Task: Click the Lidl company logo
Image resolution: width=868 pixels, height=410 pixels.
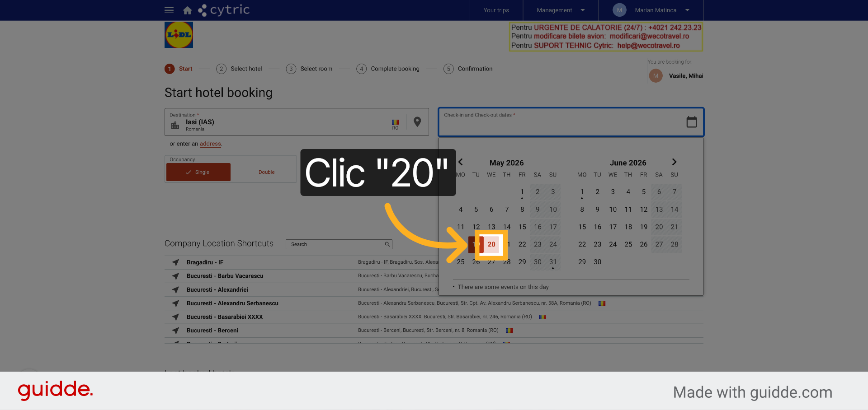Action: coord(179,35)
